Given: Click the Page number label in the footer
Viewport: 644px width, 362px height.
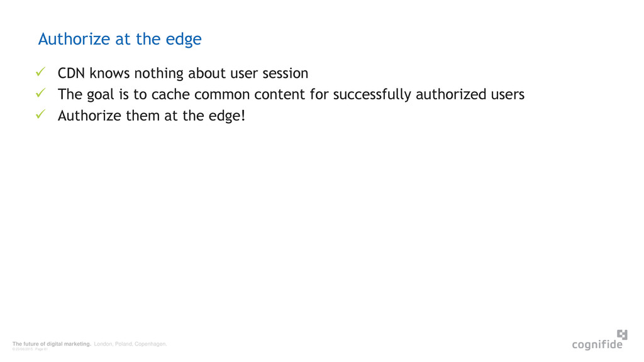Looking at the screenshot, I should tap(42, 349).
